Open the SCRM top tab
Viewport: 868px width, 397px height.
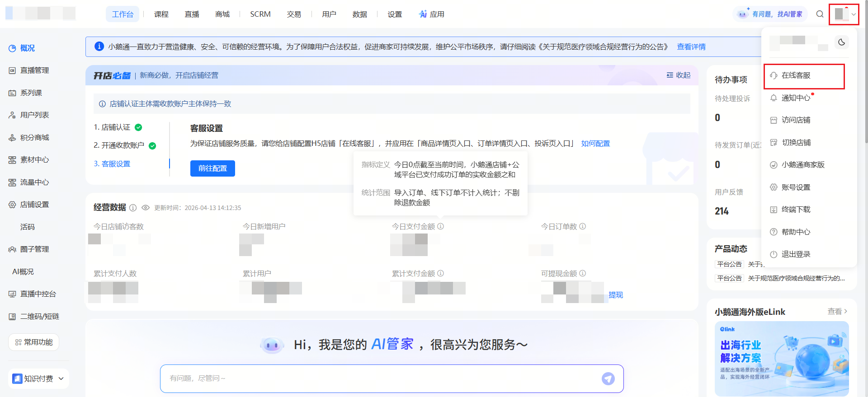tap(260, 14)
